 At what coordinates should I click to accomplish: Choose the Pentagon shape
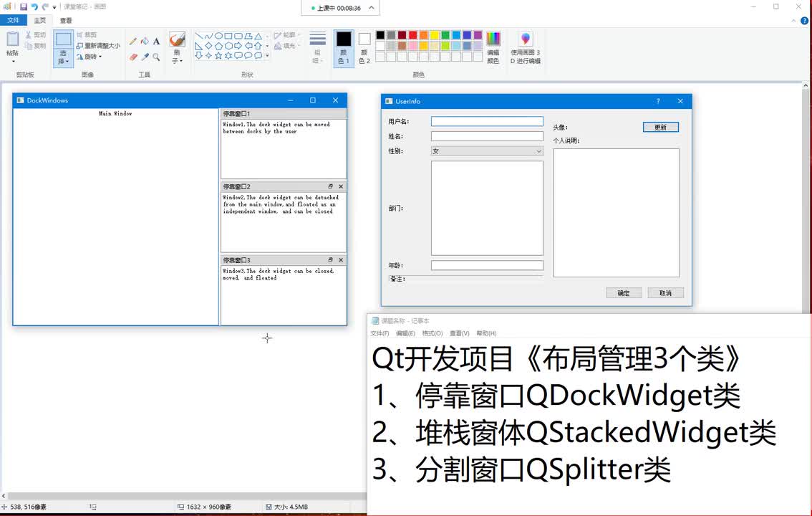click(218, 46)
